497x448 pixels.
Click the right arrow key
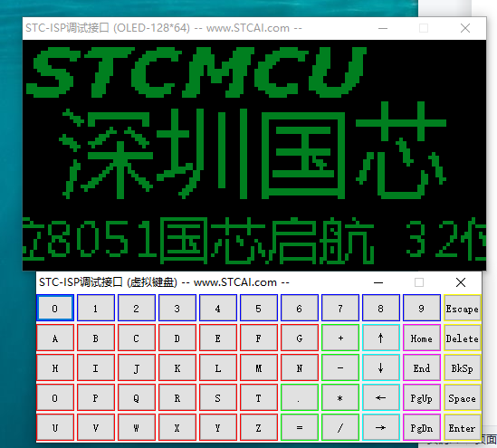[x=381, y=427]
